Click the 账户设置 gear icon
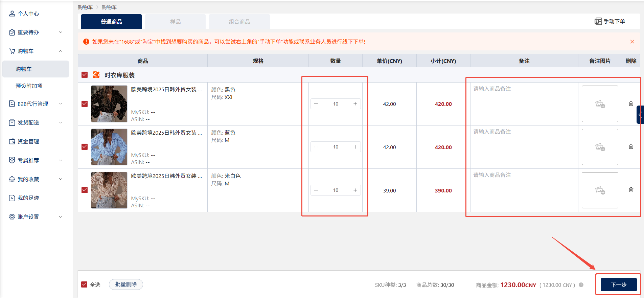Viewport: 644px width, 298px height. [x=12, y=216]
